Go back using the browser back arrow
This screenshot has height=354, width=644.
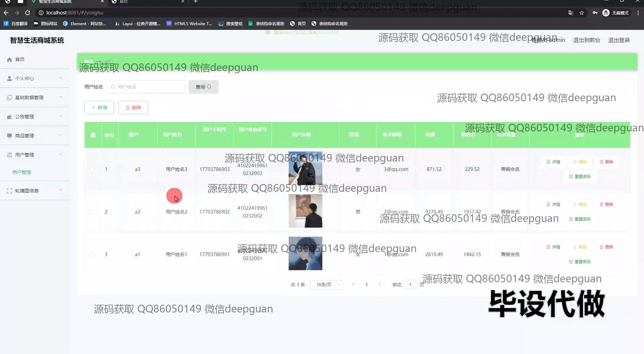pyautogui.click(x=6, y=13)
